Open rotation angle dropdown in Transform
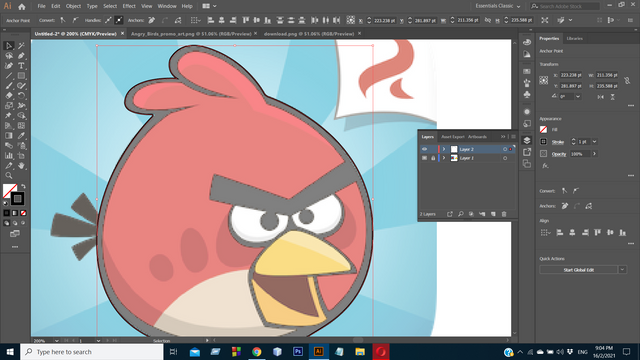The image size is (640, 360). pyautogui.click(x=578, y=96)
